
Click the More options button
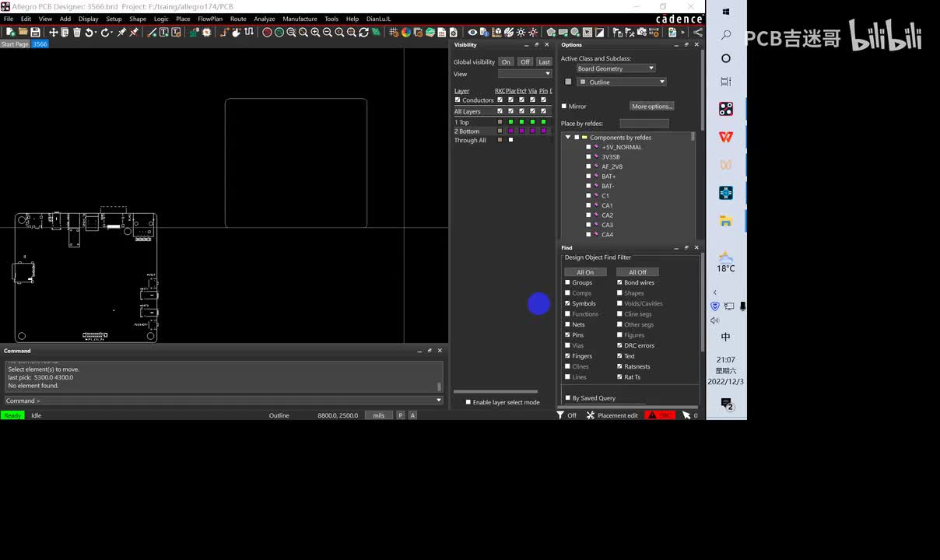[652, 106]
